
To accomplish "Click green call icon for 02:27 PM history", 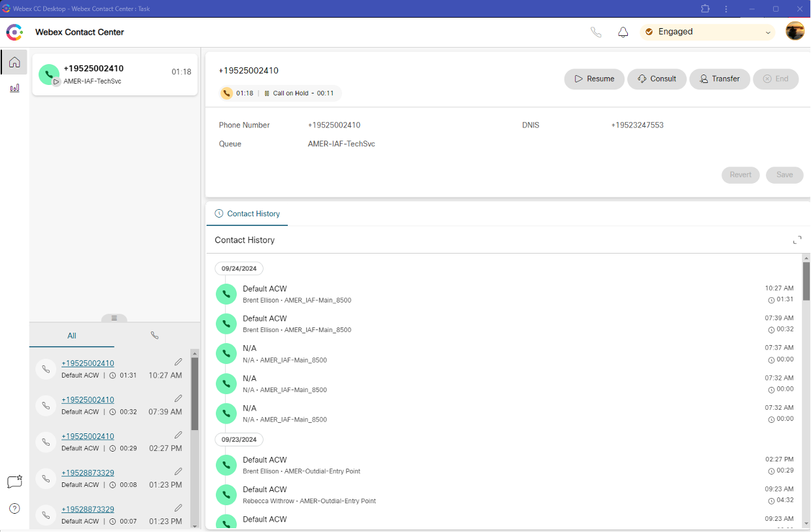I will [226, 465].
